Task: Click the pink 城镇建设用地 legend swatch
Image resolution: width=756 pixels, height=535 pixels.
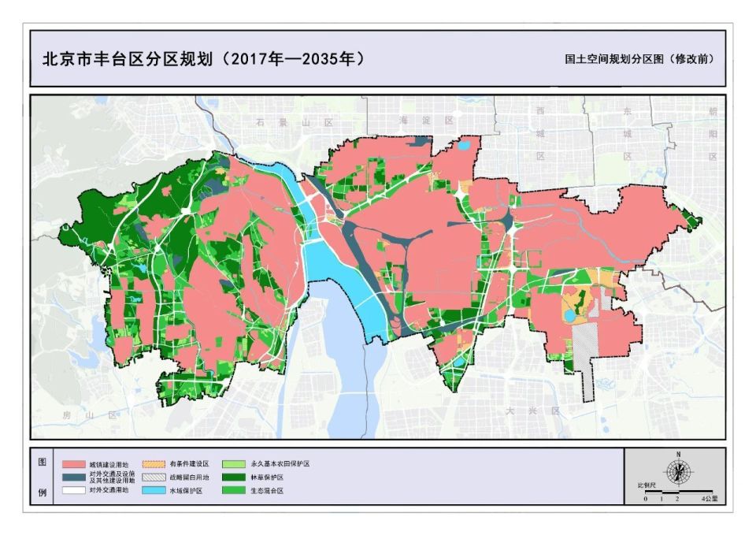Action: 74,464
